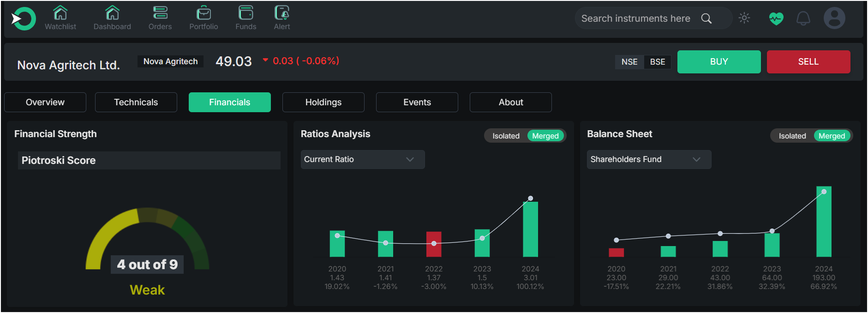The height and width of the screenshot is (313, 868).
Task: Open the Dashboard icon
Action: pyautogui.click(x=112, y=12)
